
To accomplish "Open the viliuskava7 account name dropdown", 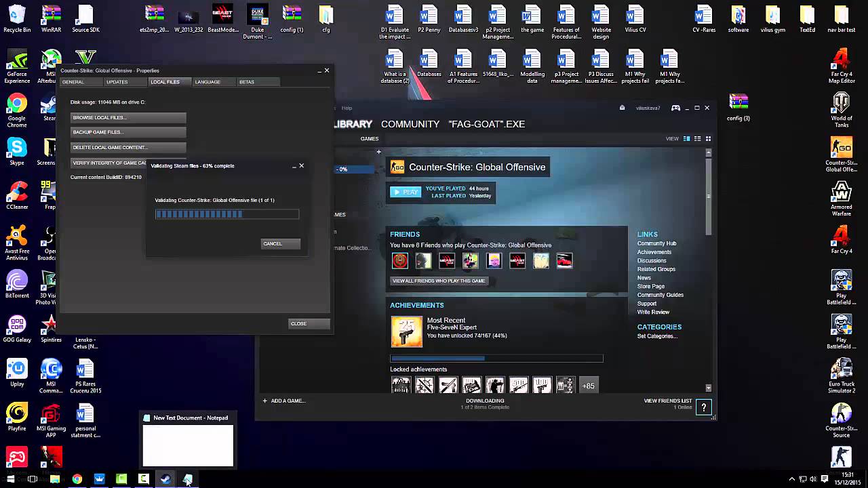I will point(648,108).
